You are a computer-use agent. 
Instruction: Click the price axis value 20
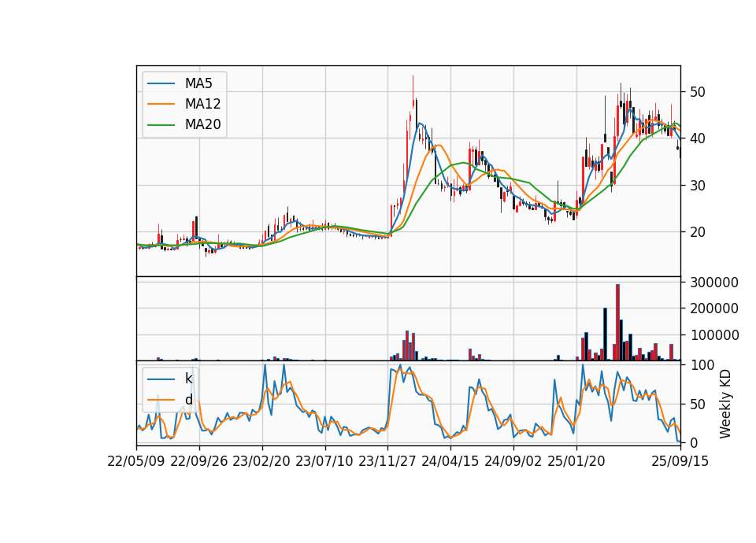698,232
